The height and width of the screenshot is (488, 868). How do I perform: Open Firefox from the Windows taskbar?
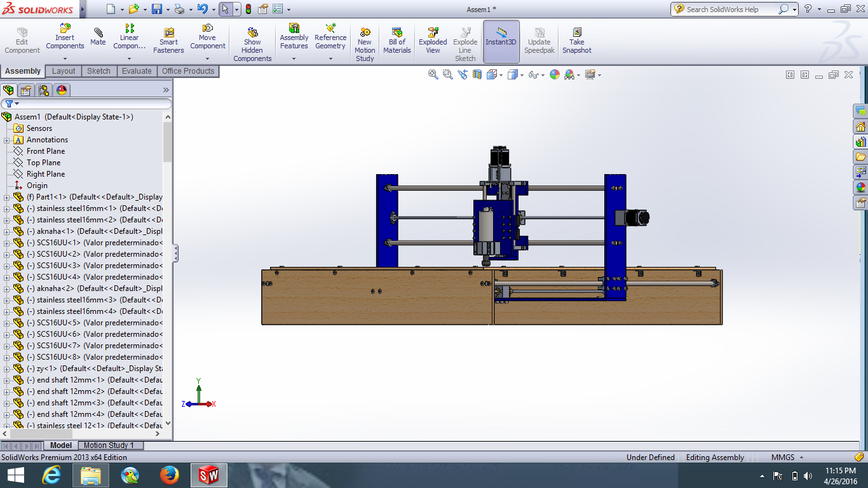(169, 475)
